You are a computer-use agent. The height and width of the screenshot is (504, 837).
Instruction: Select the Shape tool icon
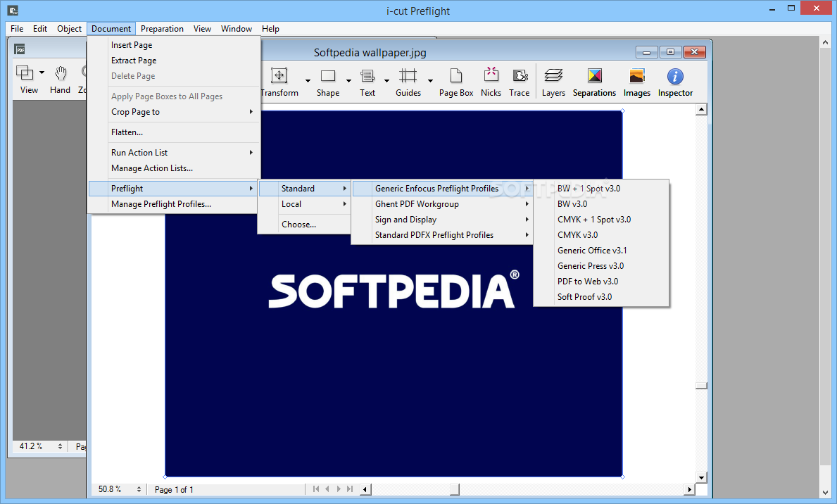tap(328, 76)
